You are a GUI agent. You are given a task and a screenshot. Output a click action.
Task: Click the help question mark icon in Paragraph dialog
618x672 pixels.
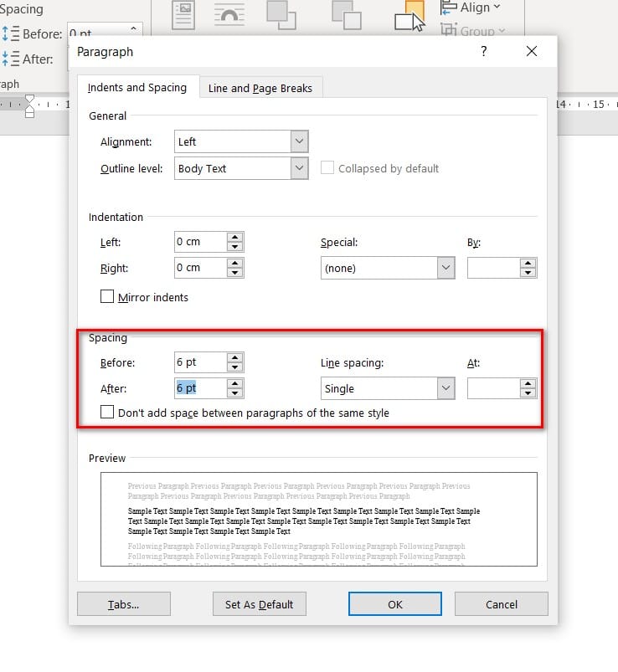[484, 51]
